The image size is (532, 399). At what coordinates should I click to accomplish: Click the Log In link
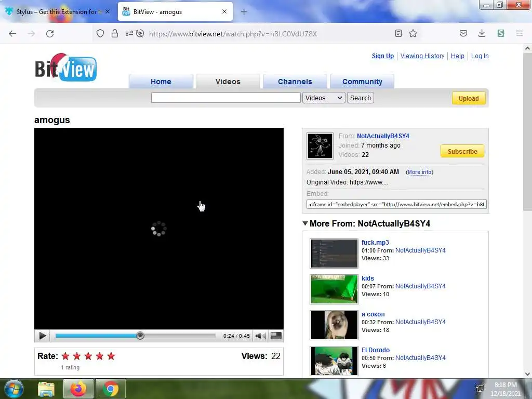[x=480, y=56]
